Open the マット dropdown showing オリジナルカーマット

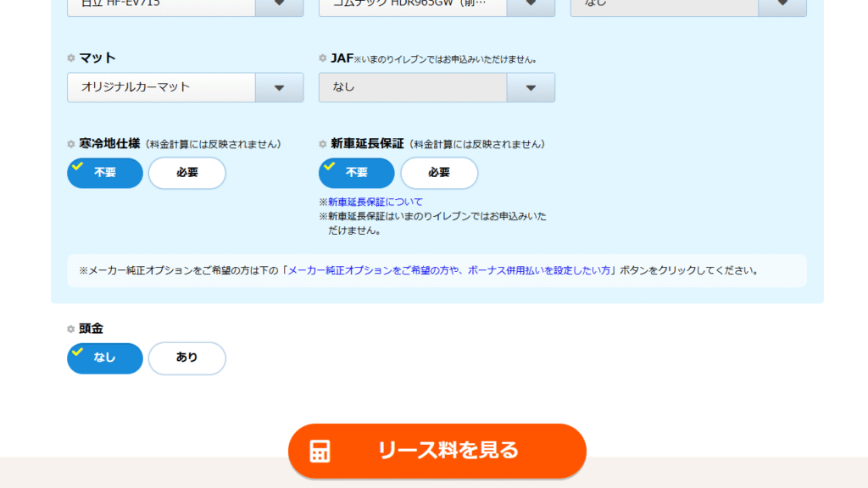(x=185, y=87)
